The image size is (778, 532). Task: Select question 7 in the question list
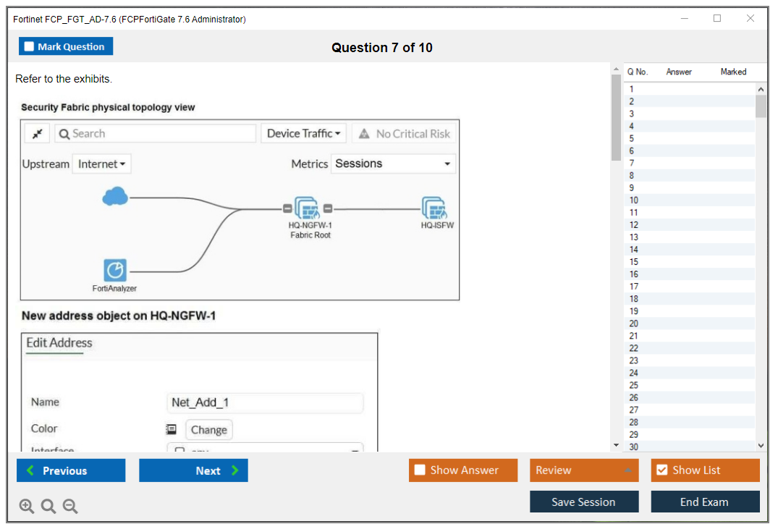click(x=632, y=163)
